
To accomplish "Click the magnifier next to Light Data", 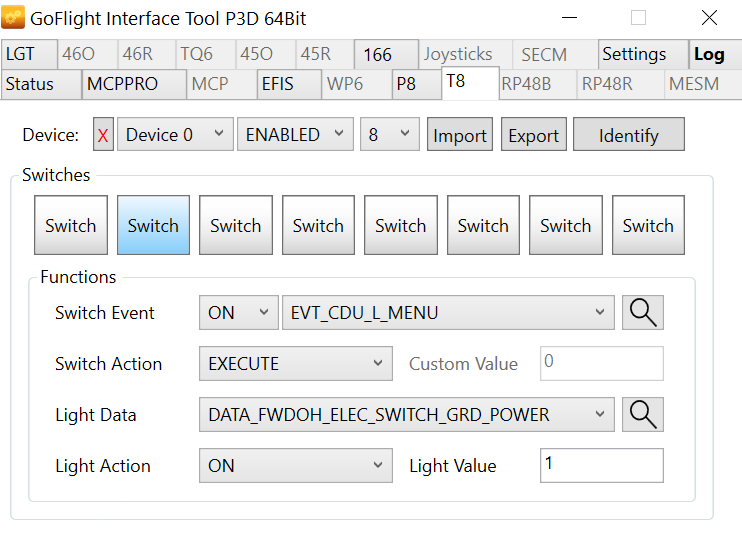I will [643, 415].
